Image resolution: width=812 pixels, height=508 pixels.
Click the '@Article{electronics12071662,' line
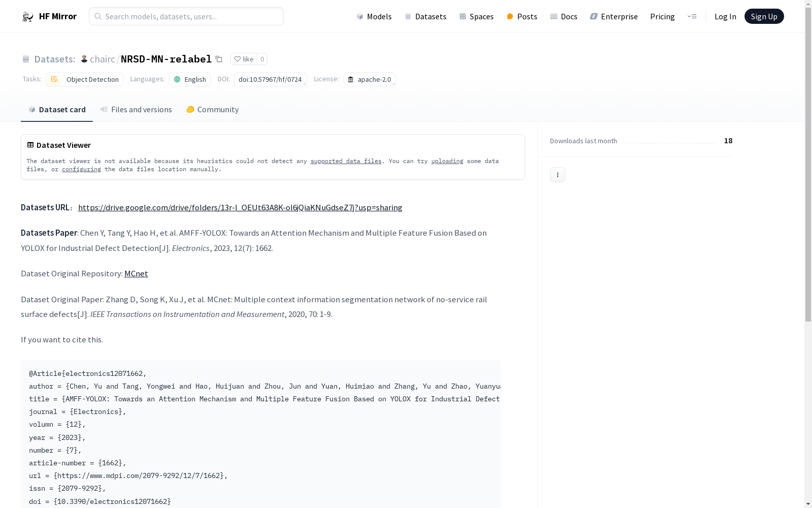point(88,373)
